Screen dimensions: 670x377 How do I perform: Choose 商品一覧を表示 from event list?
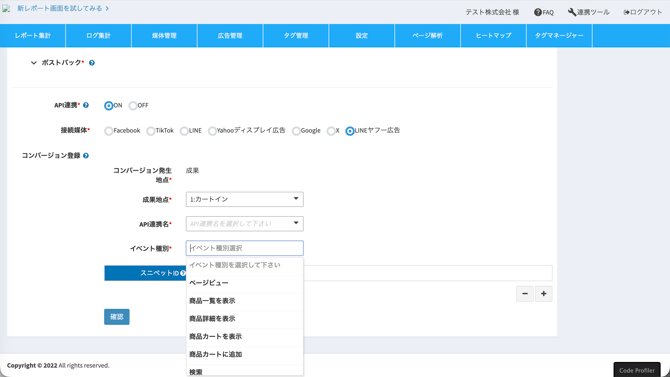click(244, 301)
